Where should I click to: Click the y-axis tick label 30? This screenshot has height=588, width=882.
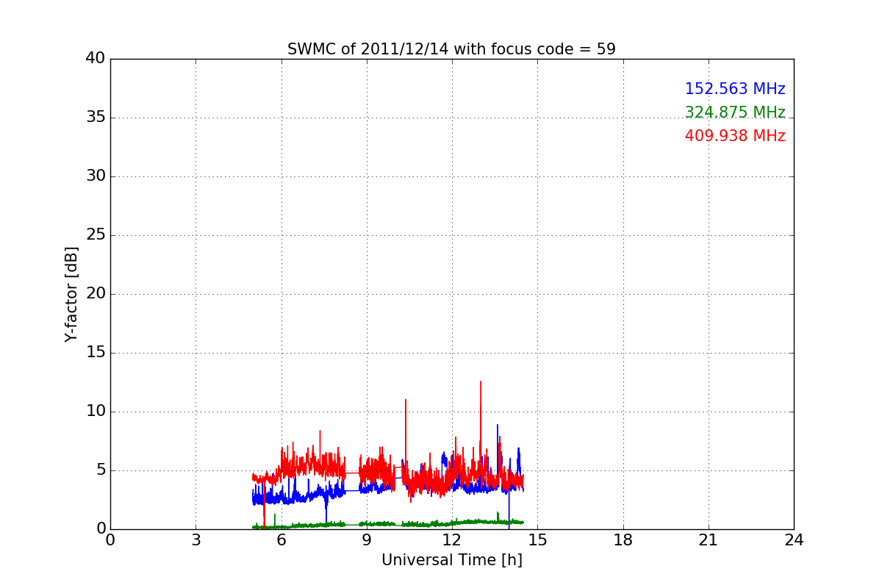coord(96,176)
